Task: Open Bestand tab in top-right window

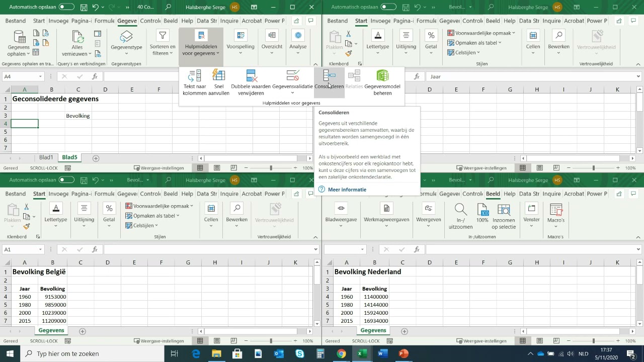Action: [x=338, y=21]
